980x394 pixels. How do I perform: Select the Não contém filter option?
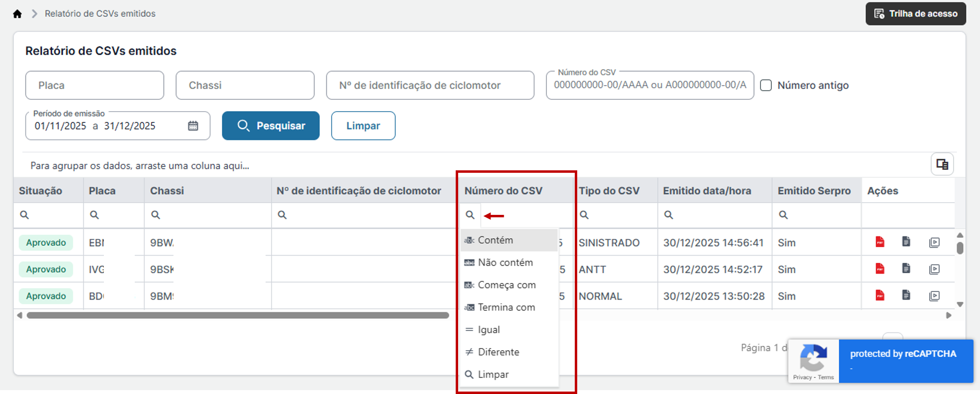pyautogui.click(x=509, y=263)
